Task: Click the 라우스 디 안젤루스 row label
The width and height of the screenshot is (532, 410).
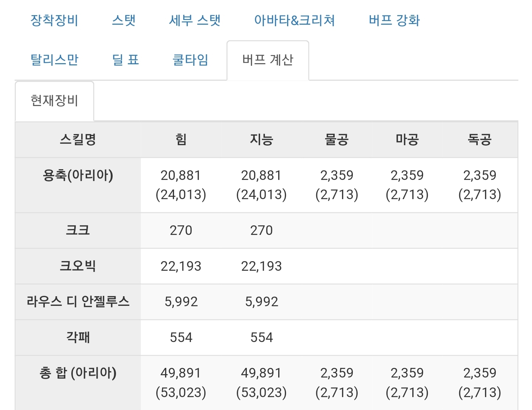Action: 78,302
